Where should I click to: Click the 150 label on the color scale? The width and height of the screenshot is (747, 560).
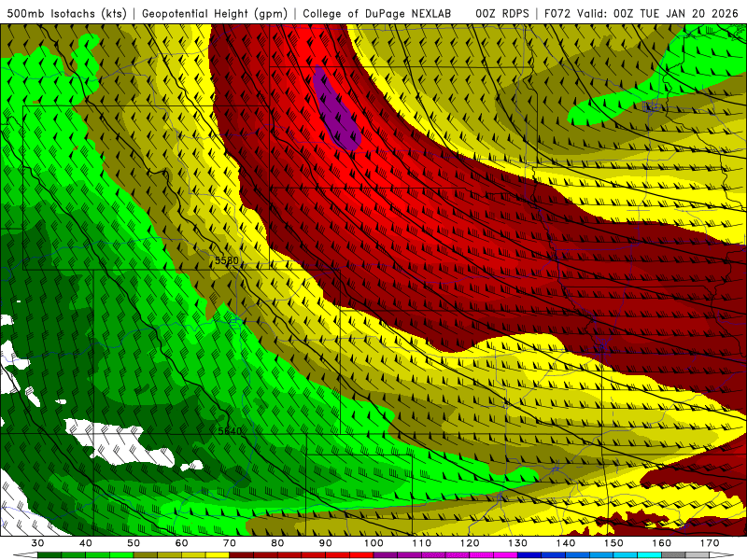coord(613,543)
